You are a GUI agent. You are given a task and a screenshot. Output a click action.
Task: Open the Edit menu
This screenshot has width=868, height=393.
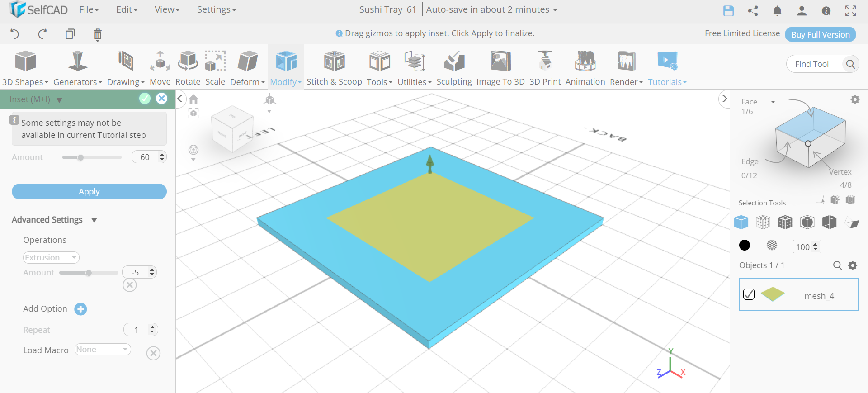127,9
